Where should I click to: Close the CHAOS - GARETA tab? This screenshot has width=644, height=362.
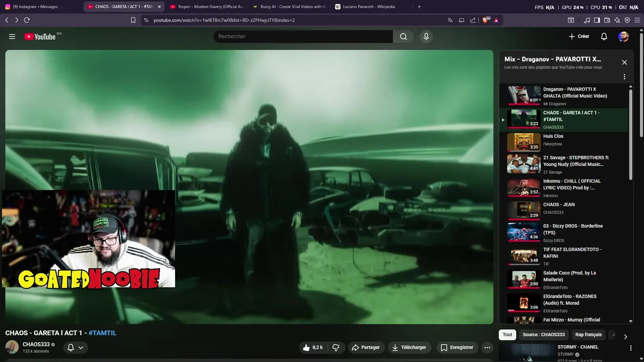(x=159, y=7)
